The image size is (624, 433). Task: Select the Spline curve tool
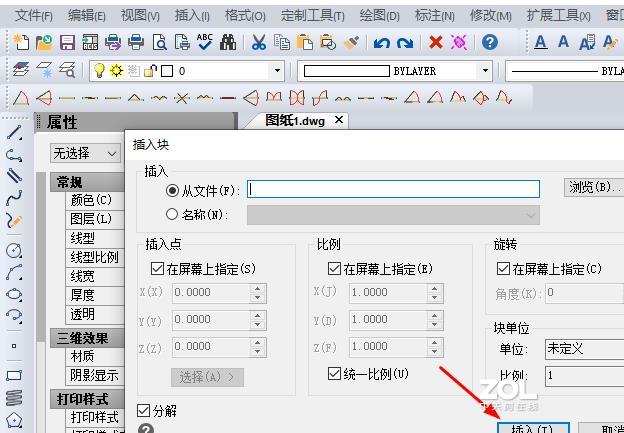click(14, 197)
